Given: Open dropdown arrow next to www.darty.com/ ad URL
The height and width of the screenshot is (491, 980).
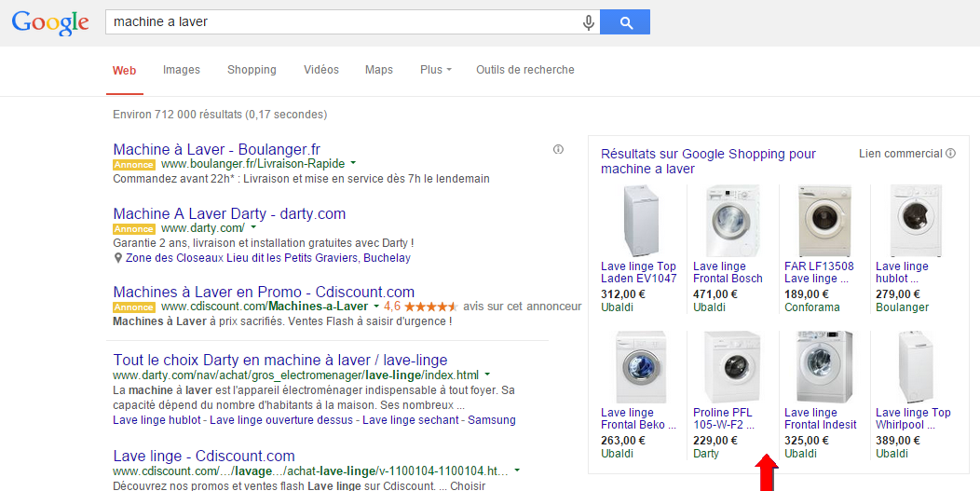Looking at the screenshot, I should 253,227.
